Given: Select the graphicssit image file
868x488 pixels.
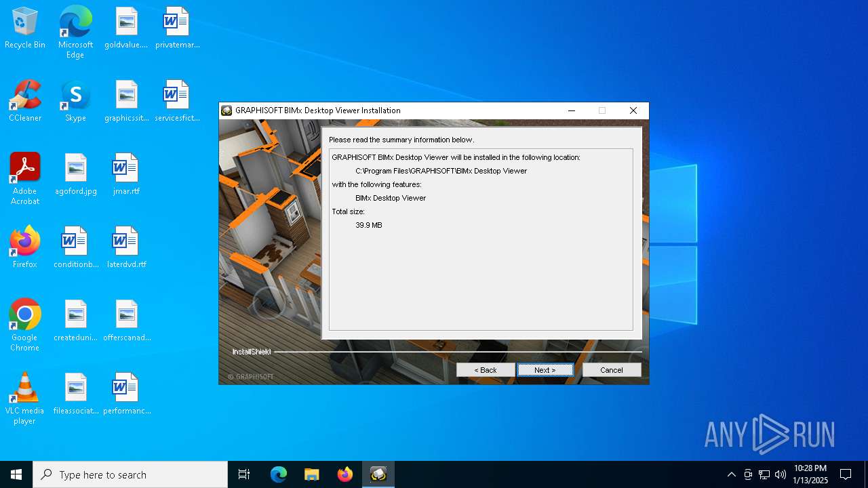Looking at the screenshot, I should 126,102.
